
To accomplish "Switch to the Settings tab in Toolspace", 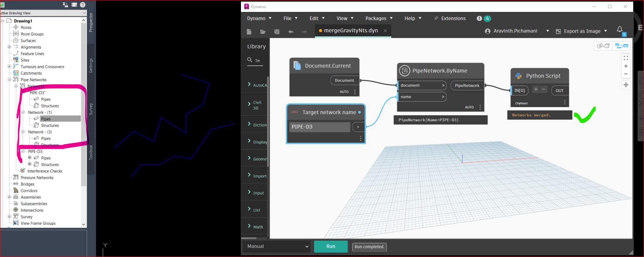I will (91, 66).
